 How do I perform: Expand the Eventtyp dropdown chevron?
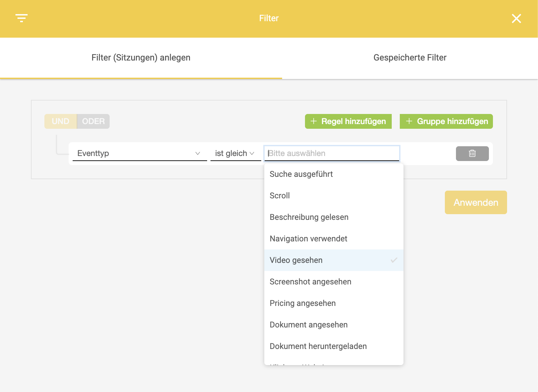pos(198,153)
